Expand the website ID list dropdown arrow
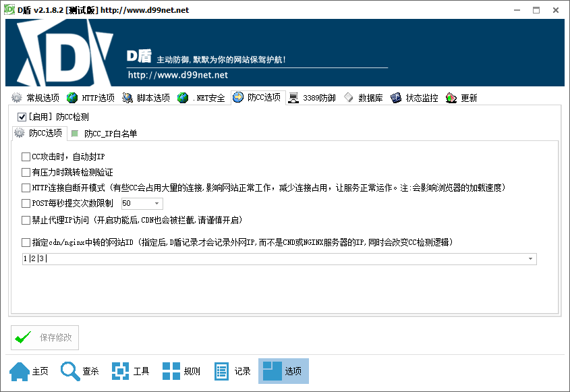Image resolution: width=570 pixels, height=392 pixels. coord(530,258)
